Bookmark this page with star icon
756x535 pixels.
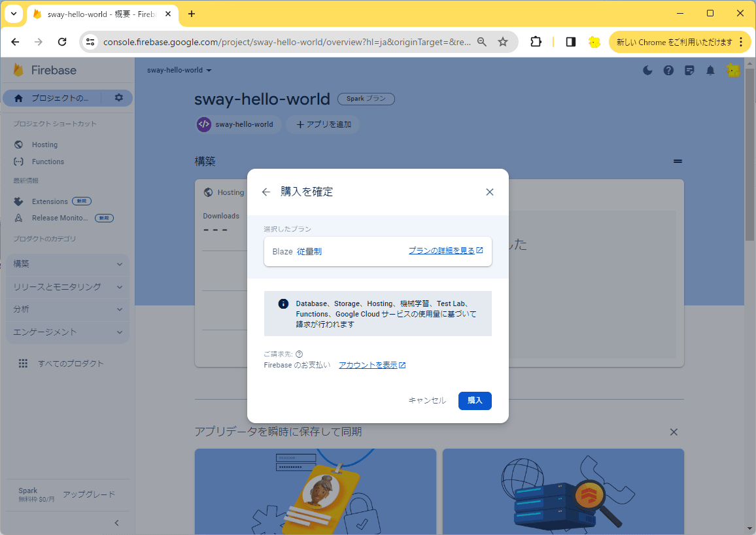pyautogui.click(x=503, y=42)
